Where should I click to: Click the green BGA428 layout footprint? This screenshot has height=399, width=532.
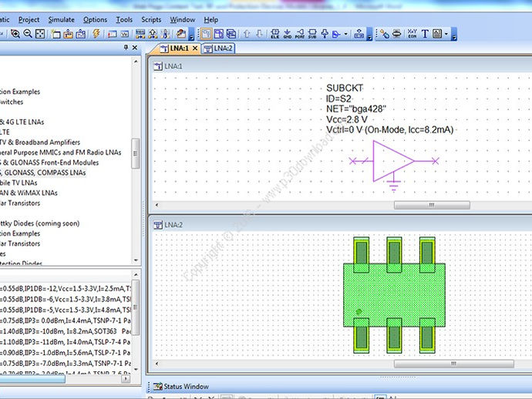click(394, 295)
